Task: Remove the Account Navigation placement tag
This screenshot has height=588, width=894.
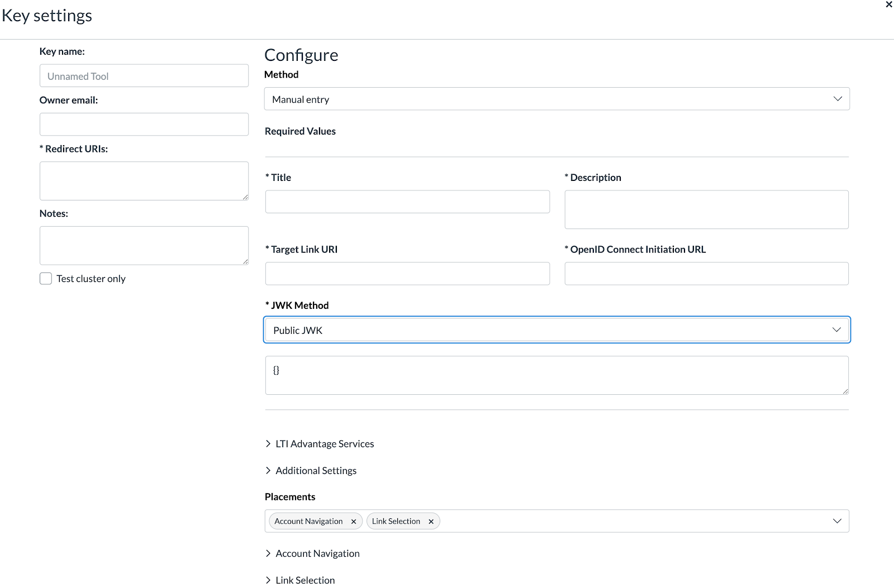Action: click(353, 522)
